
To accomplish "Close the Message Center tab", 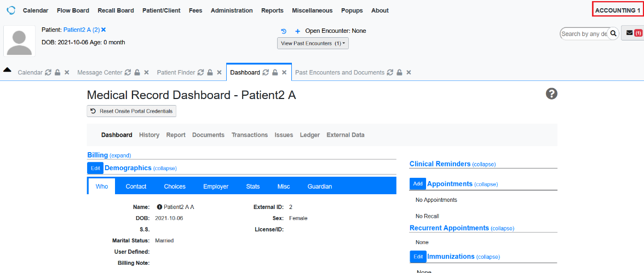I will point(147,73).
